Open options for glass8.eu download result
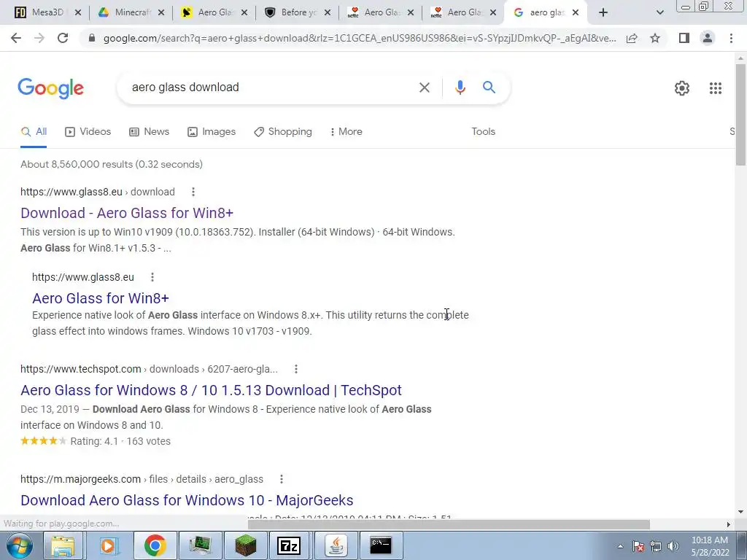 (193, 192)
